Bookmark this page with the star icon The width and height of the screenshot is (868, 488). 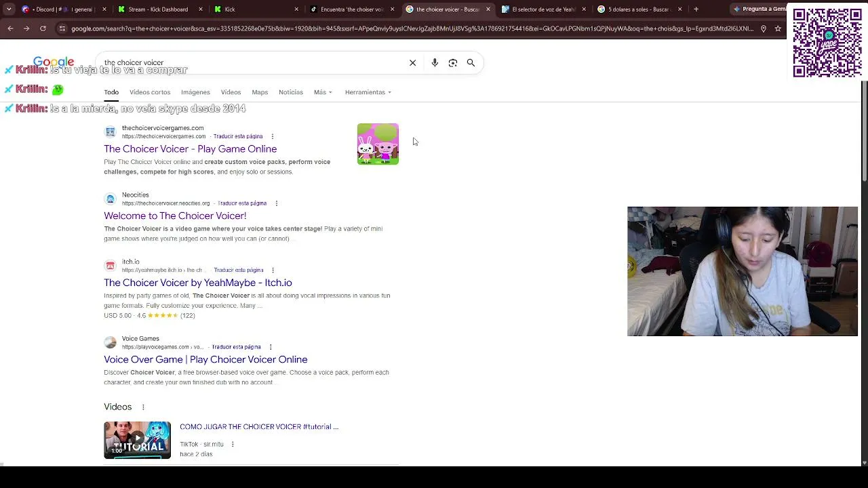[778, 28]
